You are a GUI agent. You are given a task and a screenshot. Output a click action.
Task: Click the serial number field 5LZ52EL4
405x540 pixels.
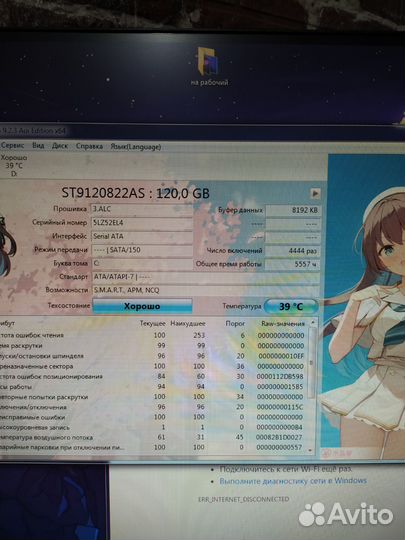coord(141,223)
